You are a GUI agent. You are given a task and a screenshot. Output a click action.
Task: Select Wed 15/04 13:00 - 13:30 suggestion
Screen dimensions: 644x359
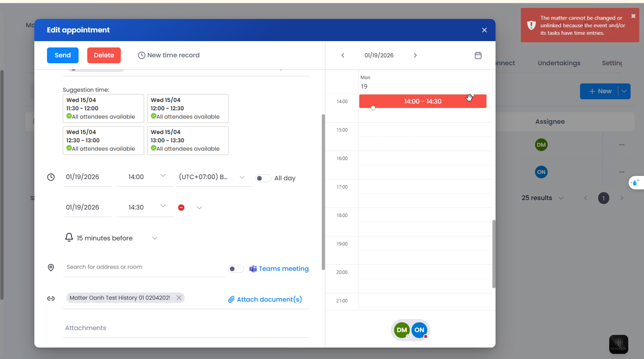click(188, 140)
